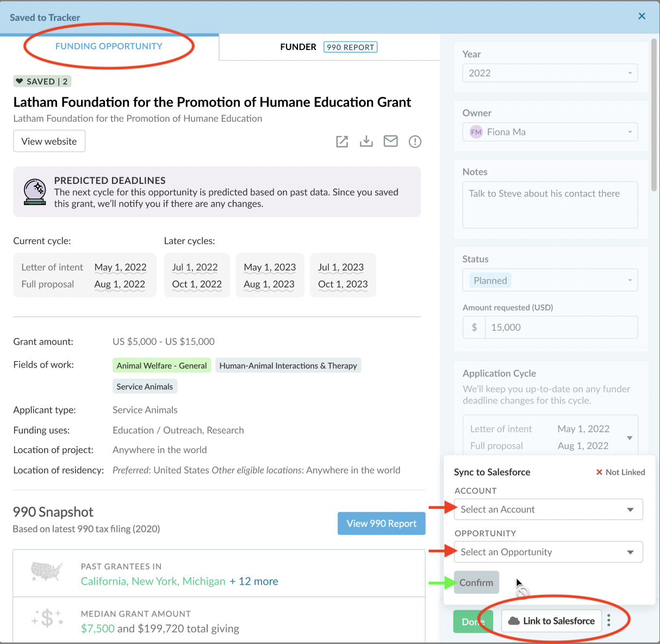Viewport: 660px width, 644px height.
Task: Open the grant in a new window icon
Action: point(342,141)
